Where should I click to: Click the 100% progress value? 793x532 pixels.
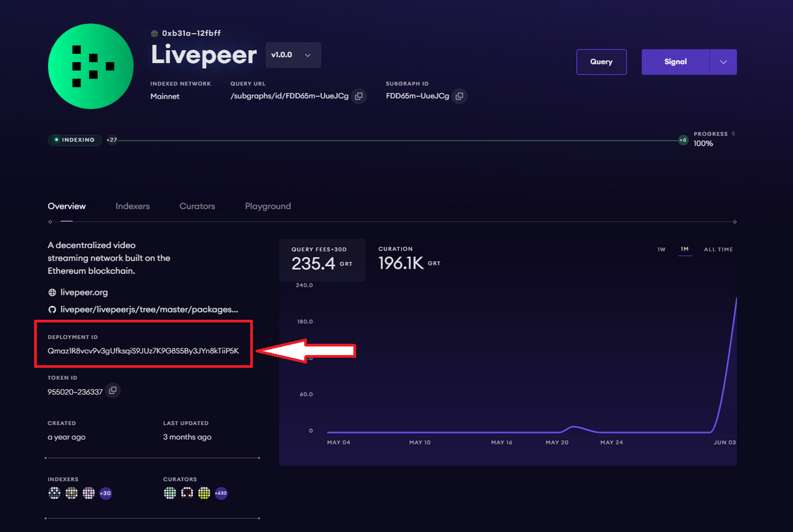(703, 144)
